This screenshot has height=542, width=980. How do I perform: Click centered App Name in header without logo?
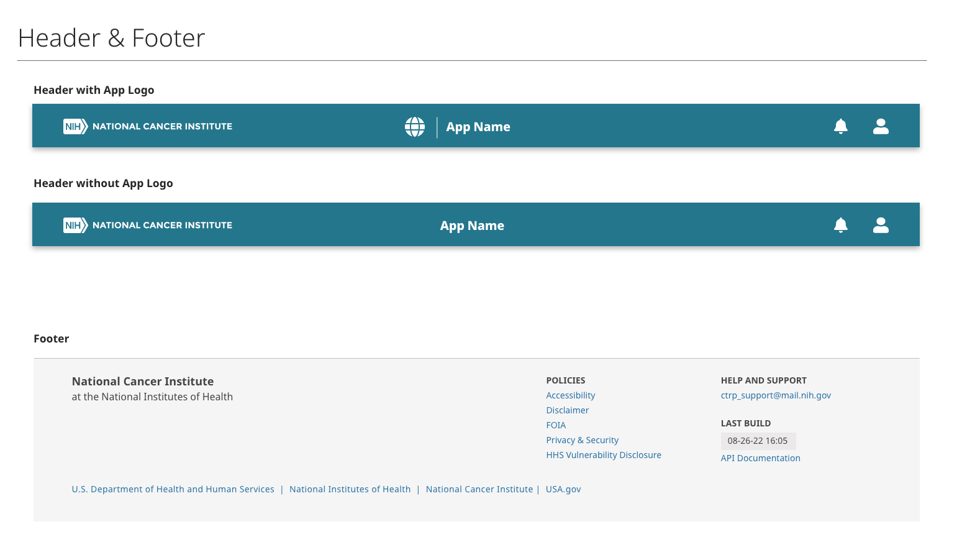tap(472, 226)
